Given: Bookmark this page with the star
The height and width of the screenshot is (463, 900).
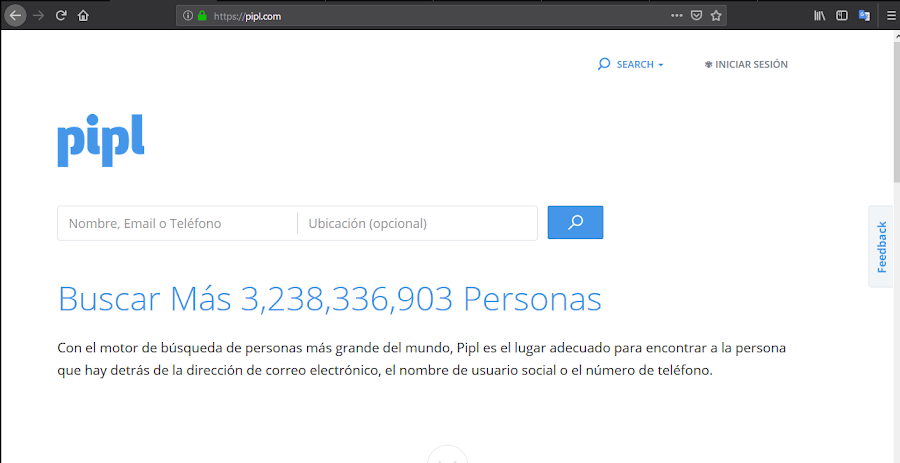Looking at the screenshot, I should pos(716,15).
